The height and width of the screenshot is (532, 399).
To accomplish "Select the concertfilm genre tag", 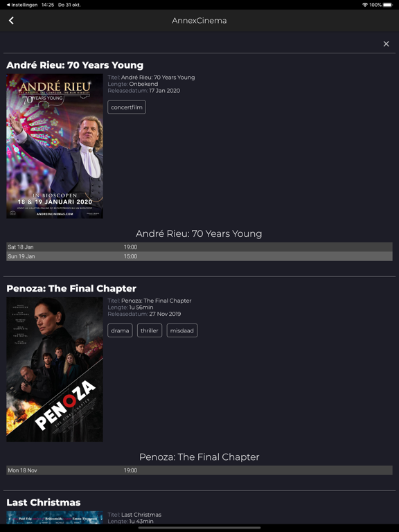I will point(127,107).
